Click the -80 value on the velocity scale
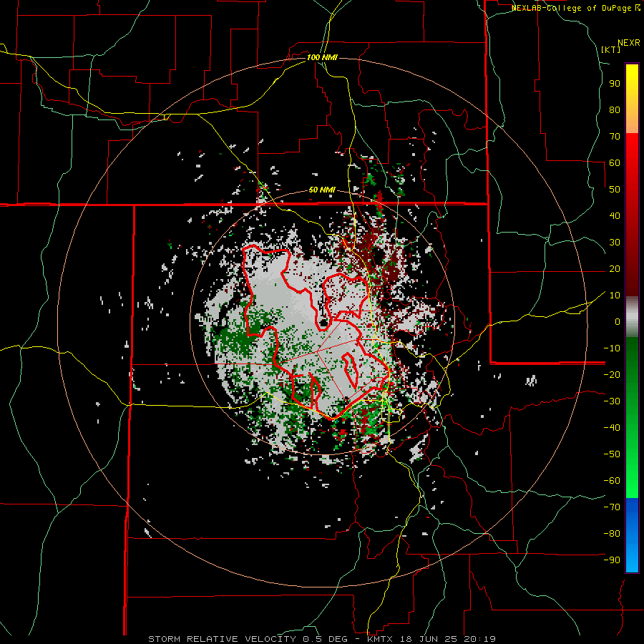Viewport: 644px width, 644px height. tap(612, 534)
